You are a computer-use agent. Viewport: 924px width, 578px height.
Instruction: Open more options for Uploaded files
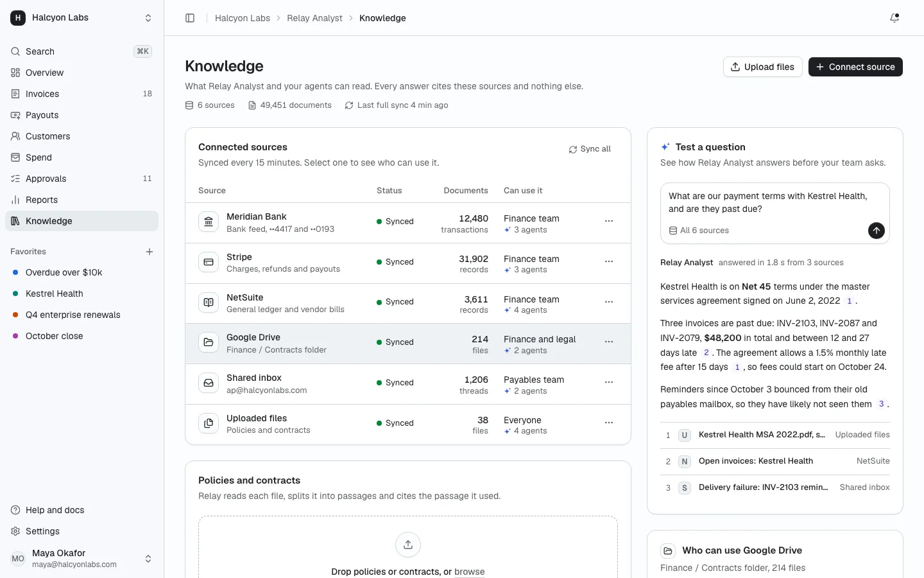click(x=609, y=423)
